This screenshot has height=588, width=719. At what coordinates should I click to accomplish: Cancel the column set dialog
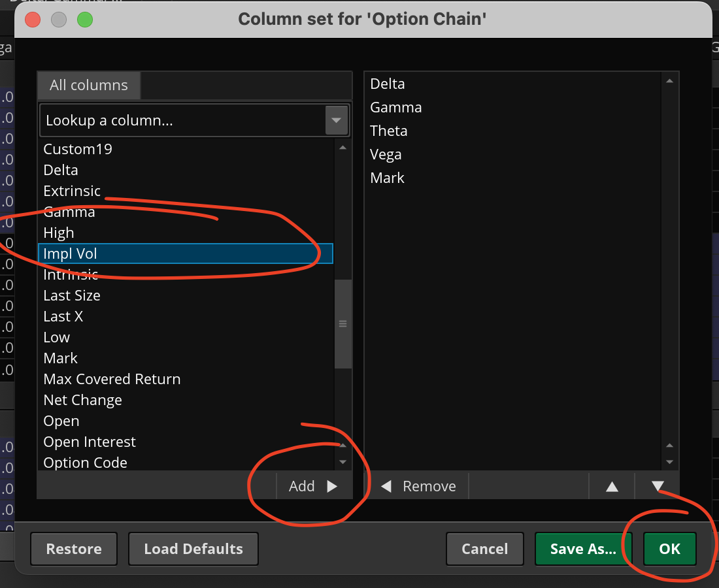[485, 549]
